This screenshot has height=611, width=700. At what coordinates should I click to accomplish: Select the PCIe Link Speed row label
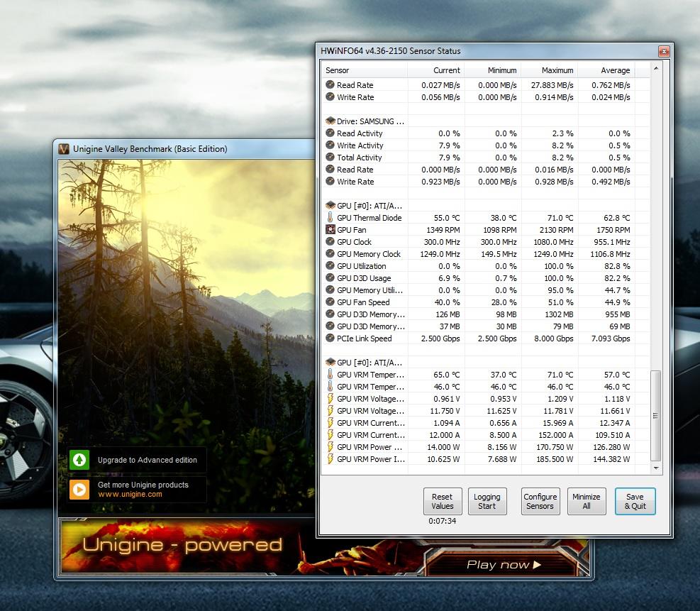tap(365, 338)
